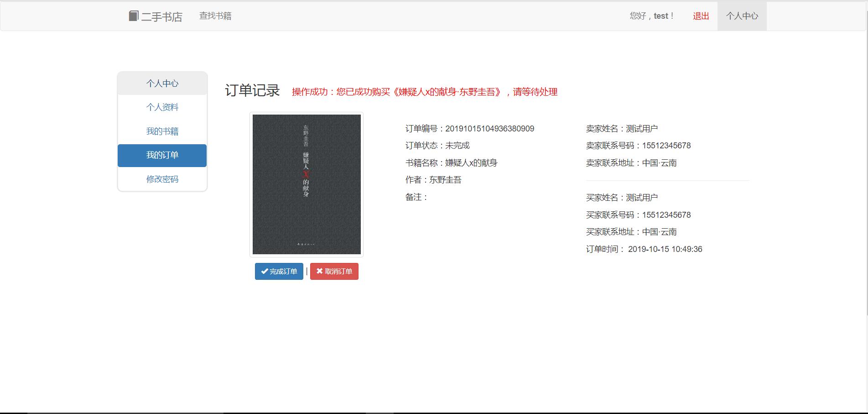Click 买家姓名：测试用户 line
Viewport: 868px width, 414px height.
point(622,198)
